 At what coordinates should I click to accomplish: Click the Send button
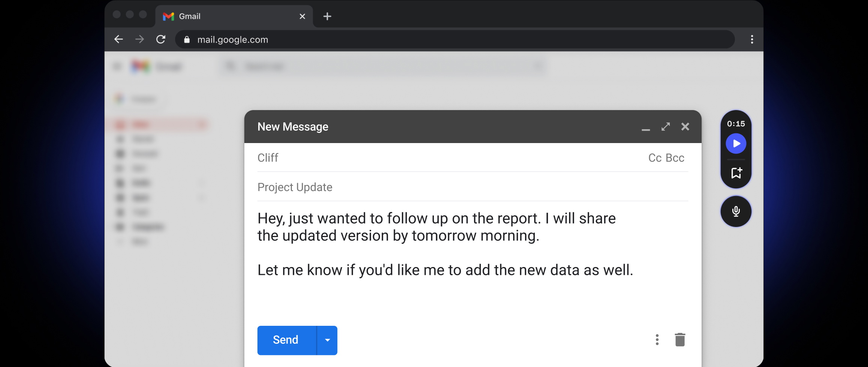[x=286, y=340]
